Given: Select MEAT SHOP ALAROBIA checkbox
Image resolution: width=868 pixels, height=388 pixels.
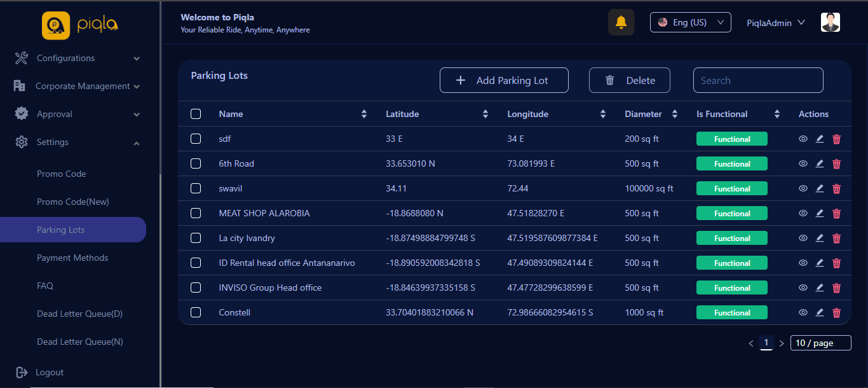Looking at the screenshot, I should pos(196,213).
